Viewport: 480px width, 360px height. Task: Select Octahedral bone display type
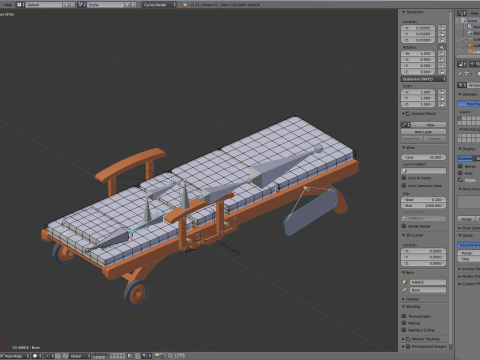tap(465, 158)
